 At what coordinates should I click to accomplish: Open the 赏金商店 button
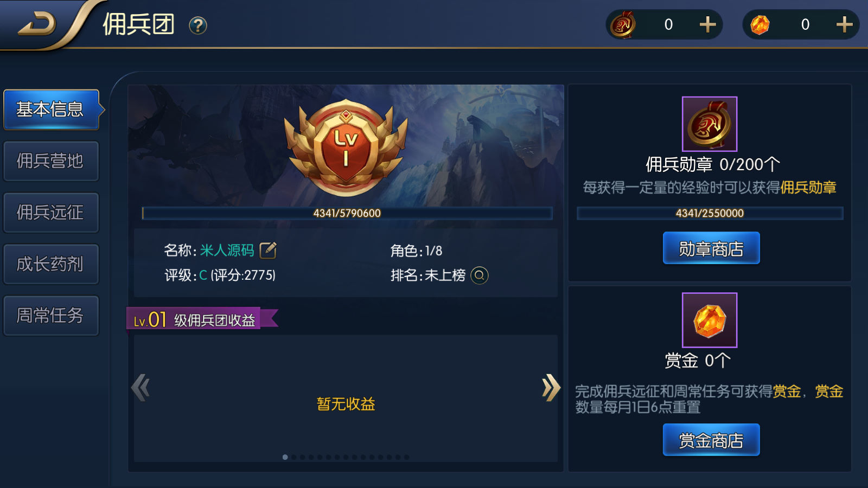pyautogui.click(x=711, y=440)
